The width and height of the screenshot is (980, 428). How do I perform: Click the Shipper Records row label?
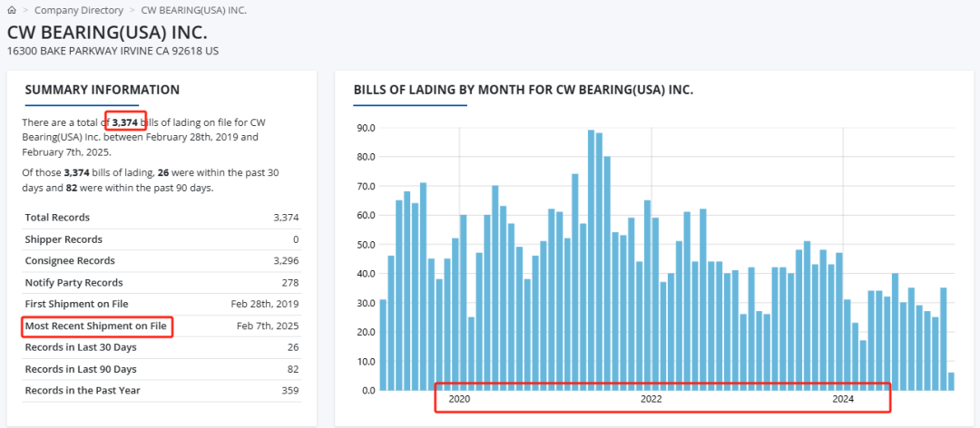tap(64, 239)
